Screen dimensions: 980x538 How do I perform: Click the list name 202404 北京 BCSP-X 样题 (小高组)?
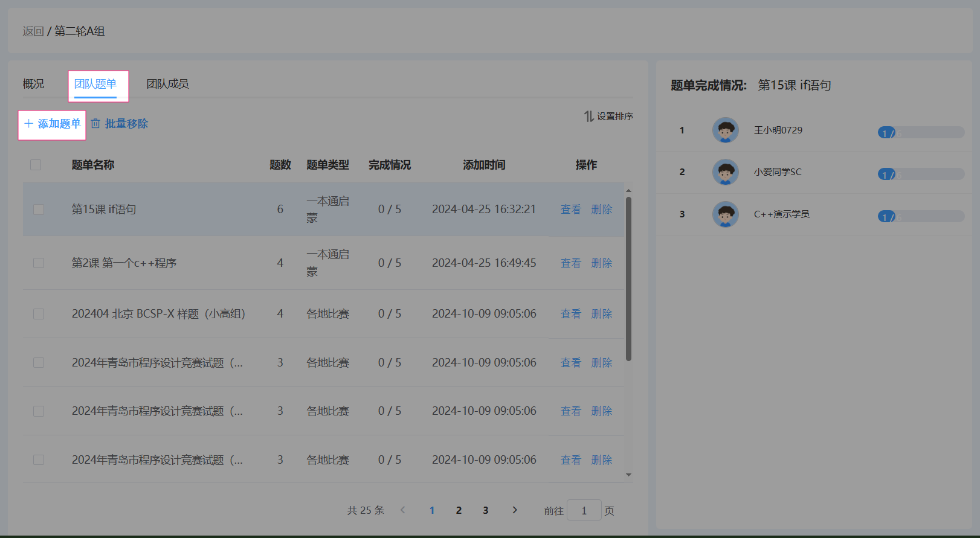[158, 314]
